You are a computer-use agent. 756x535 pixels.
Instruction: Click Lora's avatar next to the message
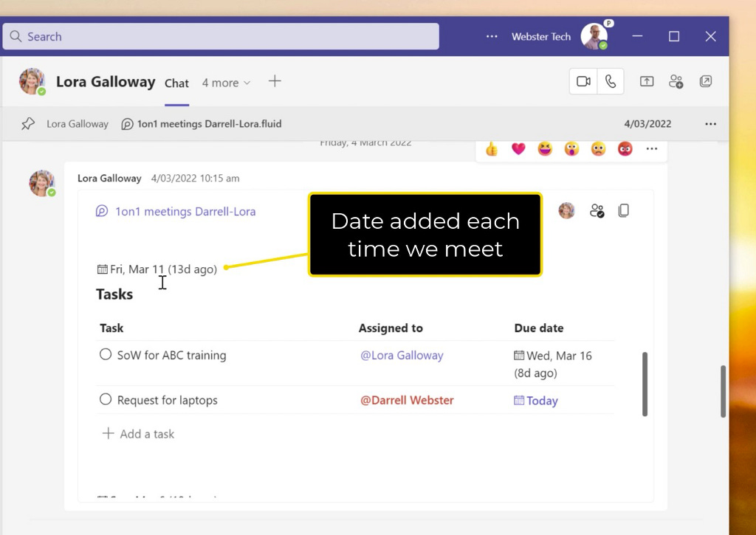[x=42, y=183]
